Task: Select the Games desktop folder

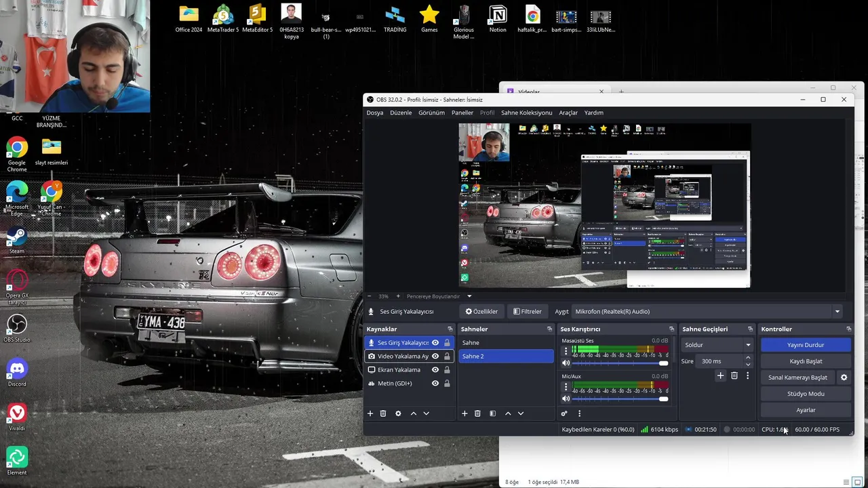Action: (x=429, y=19)
